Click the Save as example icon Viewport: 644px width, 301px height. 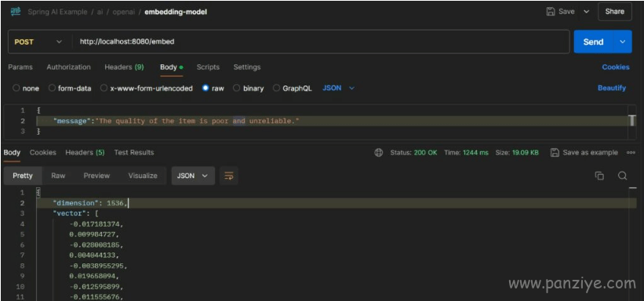pos(555,153)
